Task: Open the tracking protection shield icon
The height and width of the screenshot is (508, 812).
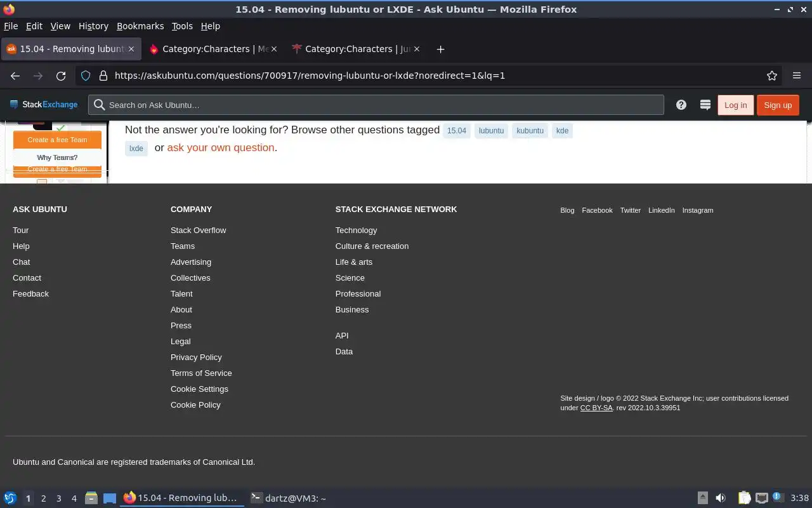Action: coord(86,76)
